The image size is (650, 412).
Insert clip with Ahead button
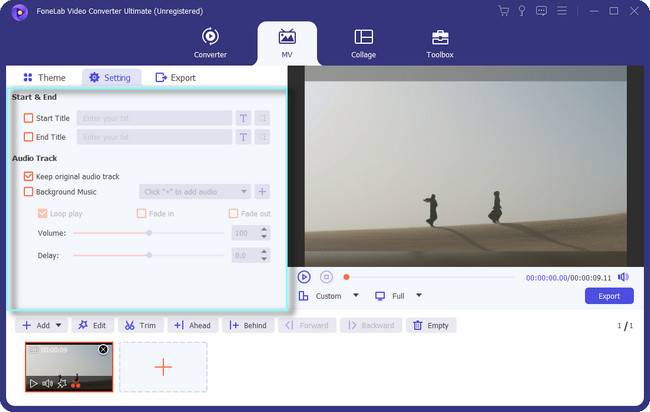(x=193, y=325)
